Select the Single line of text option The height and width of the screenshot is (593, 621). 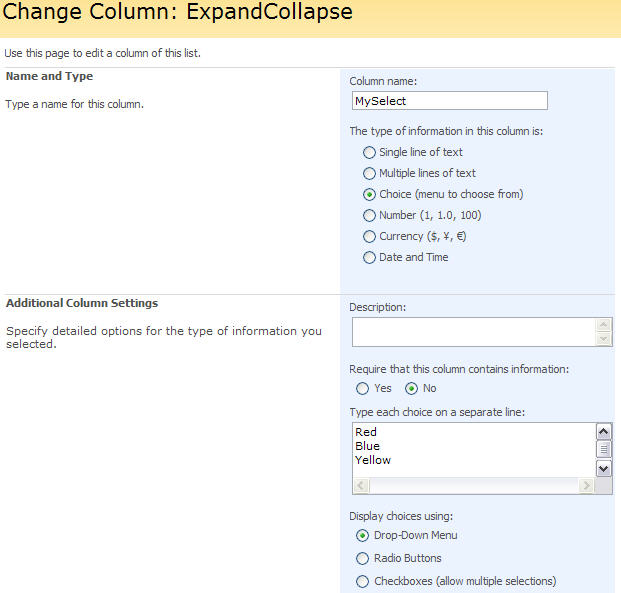(x=370, y=153)
